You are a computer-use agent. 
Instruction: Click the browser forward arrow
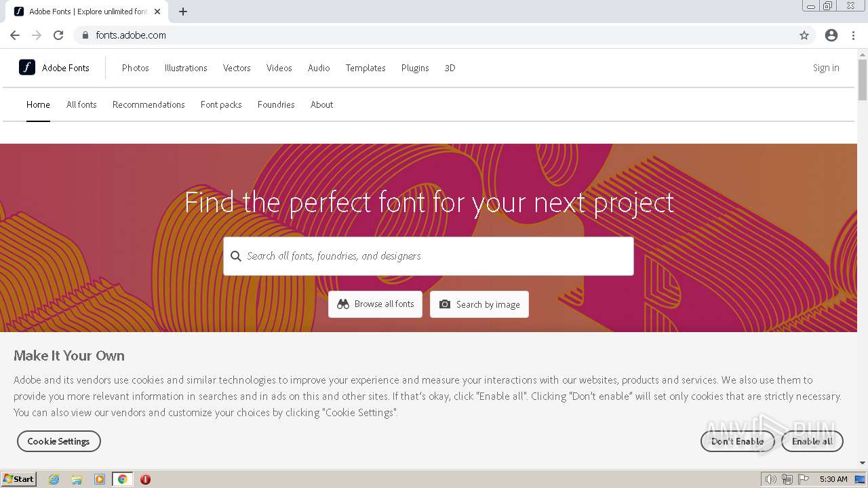[x=37, y=35]
